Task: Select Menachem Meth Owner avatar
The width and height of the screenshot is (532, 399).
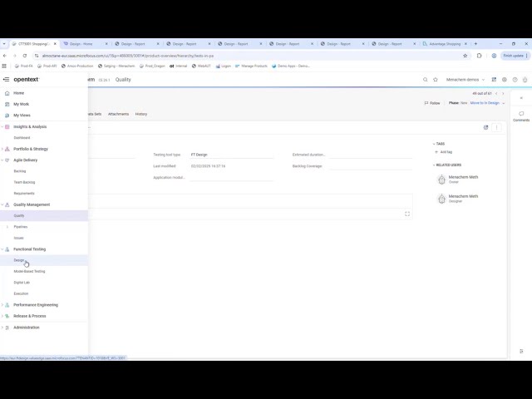Action: (x=441, y=180)
